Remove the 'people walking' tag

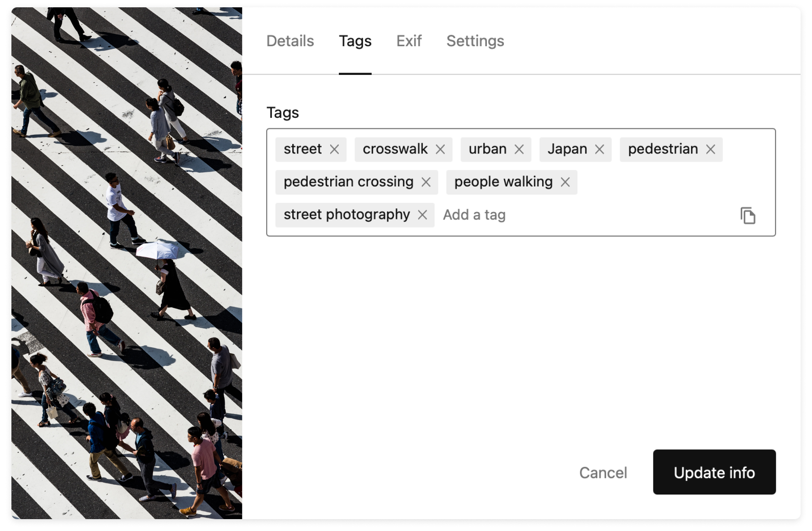click(x=565, y=182)
